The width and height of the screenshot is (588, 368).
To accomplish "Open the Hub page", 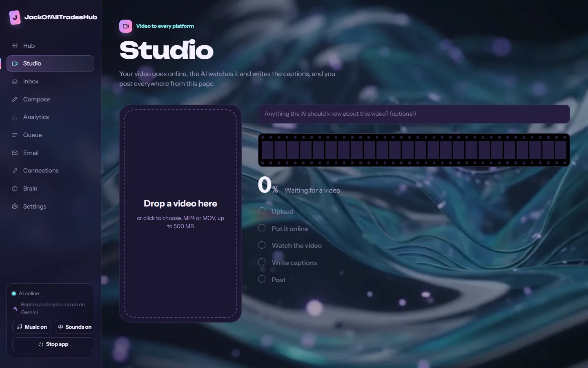I will (50, 46).
